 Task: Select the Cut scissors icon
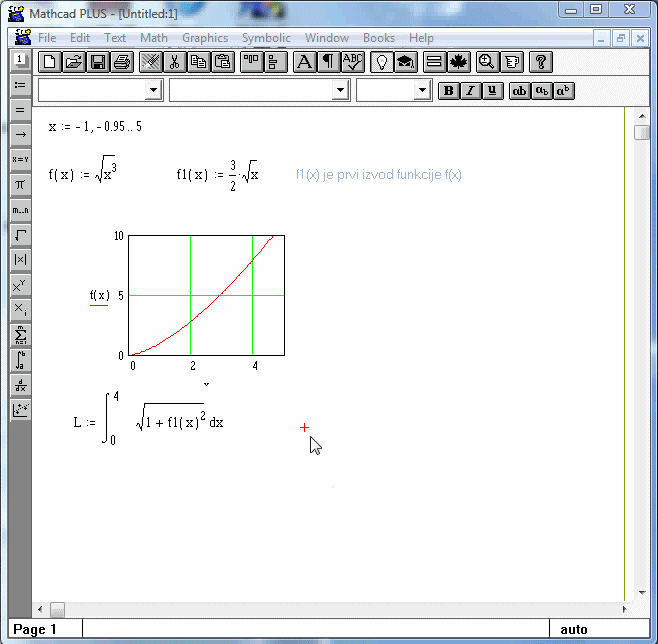[x=174, y=62]
